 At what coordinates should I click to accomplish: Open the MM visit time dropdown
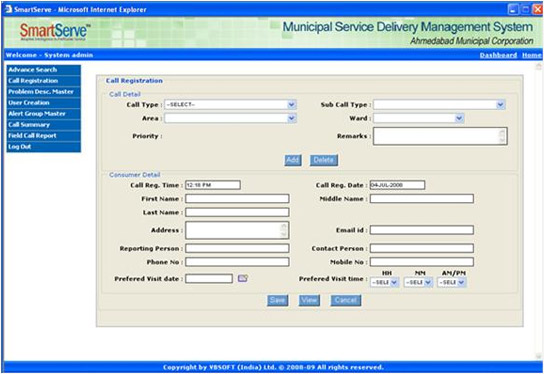[x=418, y=282]
